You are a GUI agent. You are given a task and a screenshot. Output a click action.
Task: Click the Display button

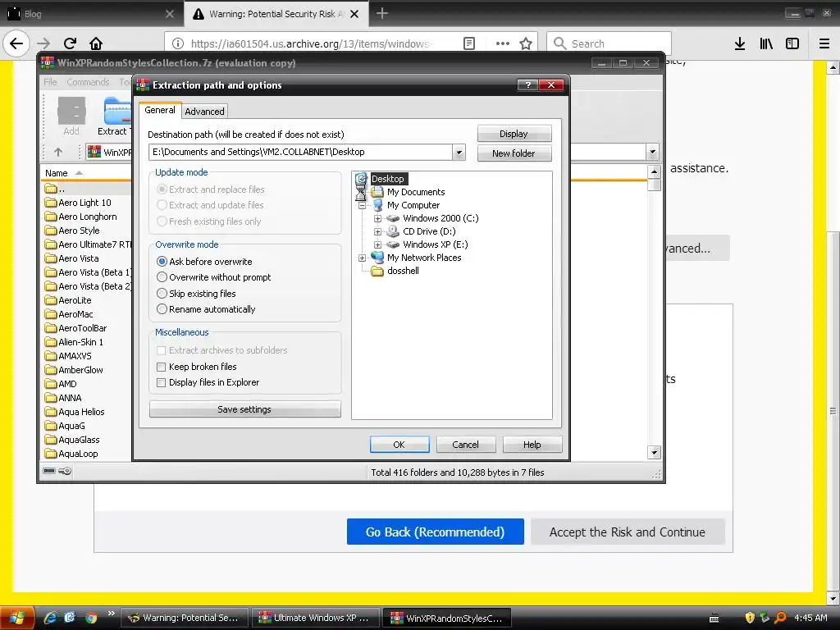coord(514,134)
